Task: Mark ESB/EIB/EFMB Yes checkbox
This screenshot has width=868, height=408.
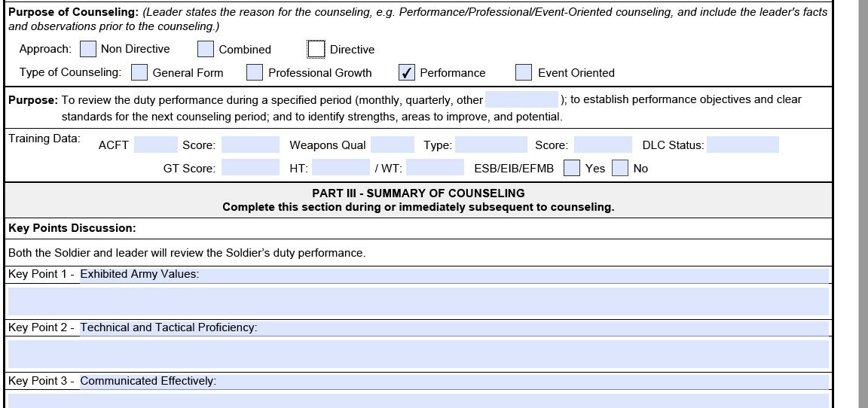Action: click(x=572, y=168)
